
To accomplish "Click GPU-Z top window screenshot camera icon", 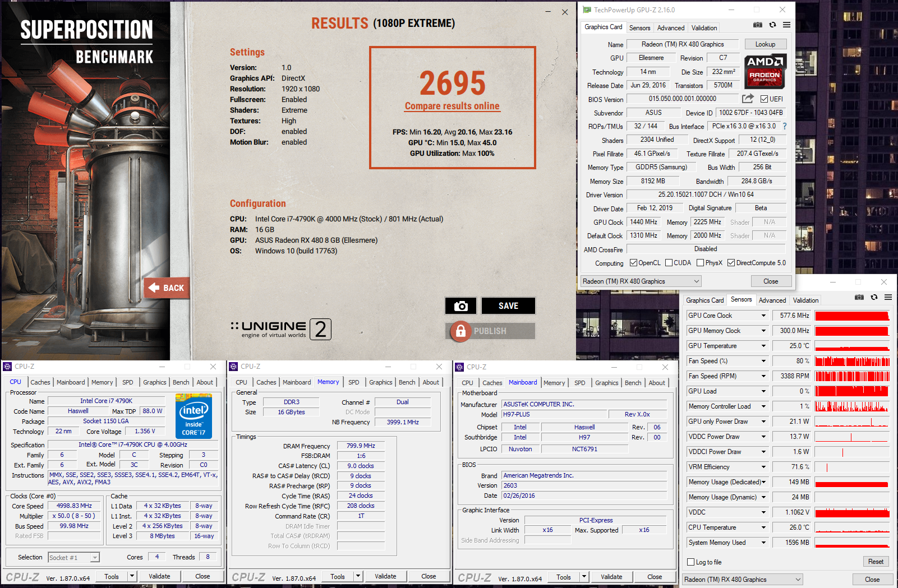I will 758,25.
